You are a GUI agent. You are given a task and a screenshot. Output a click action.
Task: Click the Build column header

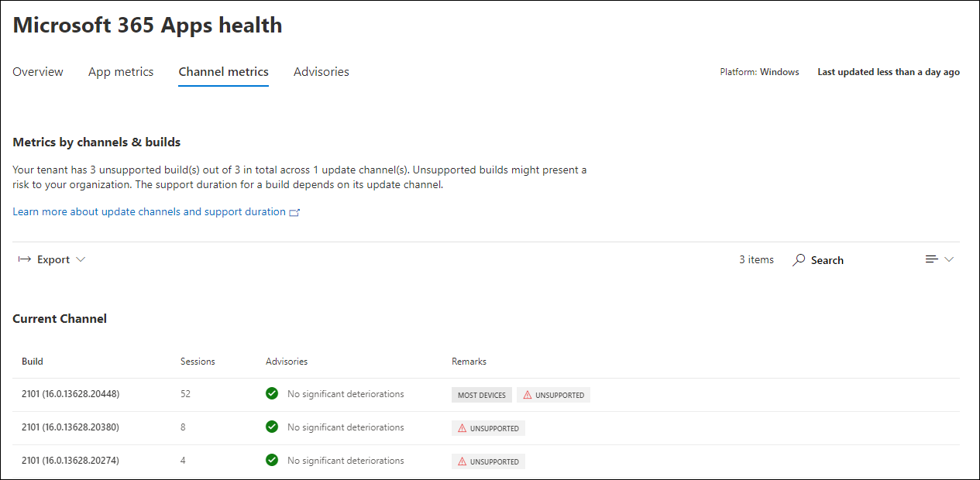[x=33, y=362]
